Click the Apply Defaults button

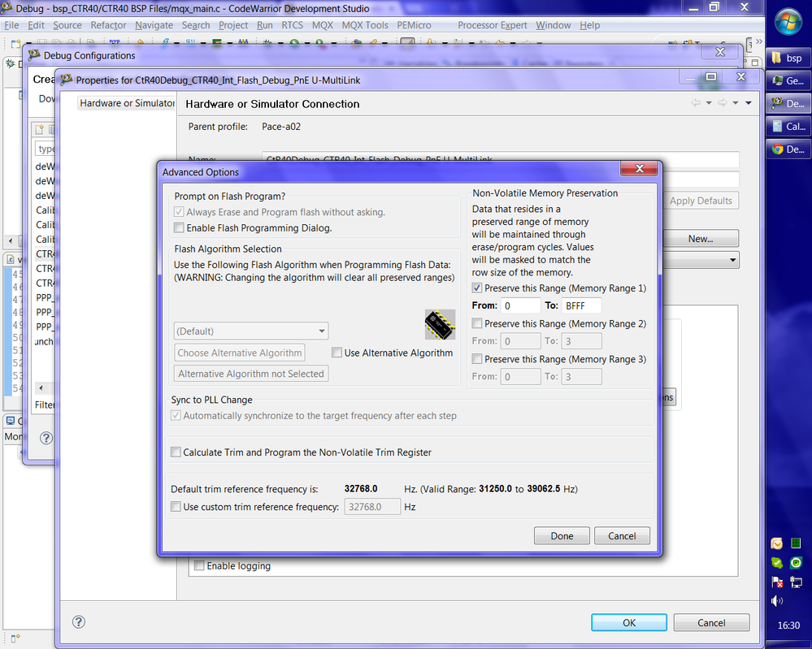(x=700, y=201)
